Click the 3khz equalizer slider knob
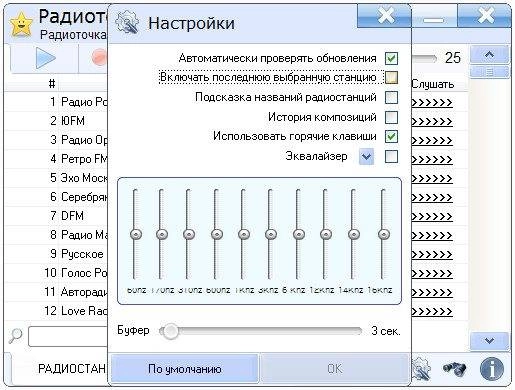 [x=271, y=234]
